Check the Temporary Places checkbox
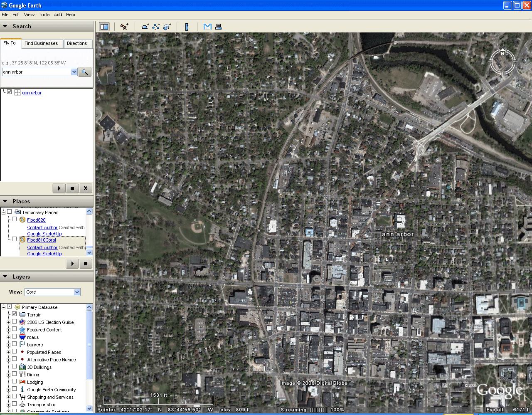This screenshot has height=415, width=532. (9, 212)
